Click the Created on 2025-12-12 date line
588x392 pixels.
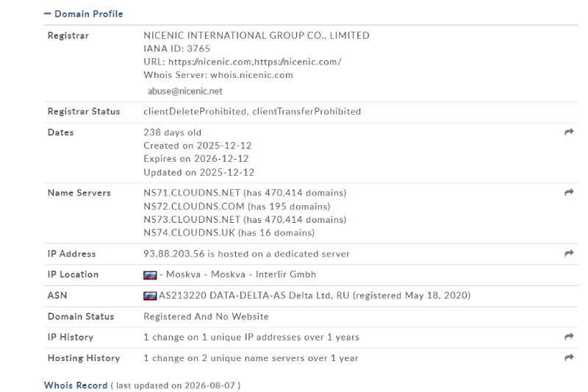point(198,146)
